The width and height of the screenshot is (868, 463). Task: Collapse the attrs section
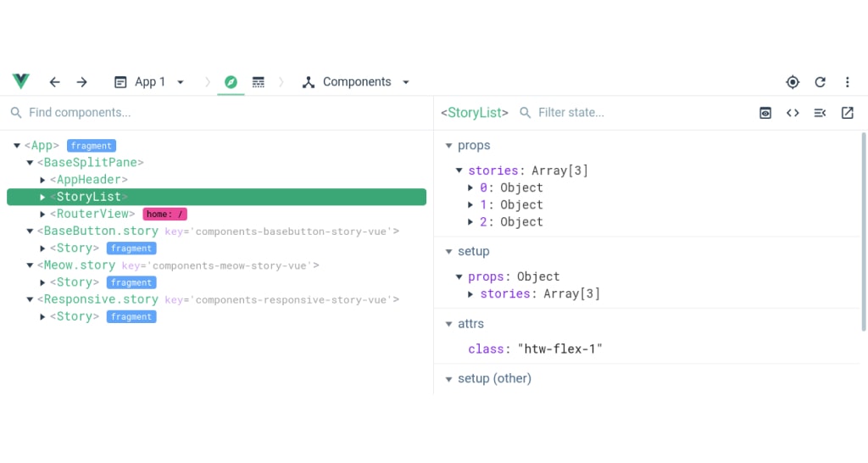(449, 324)
